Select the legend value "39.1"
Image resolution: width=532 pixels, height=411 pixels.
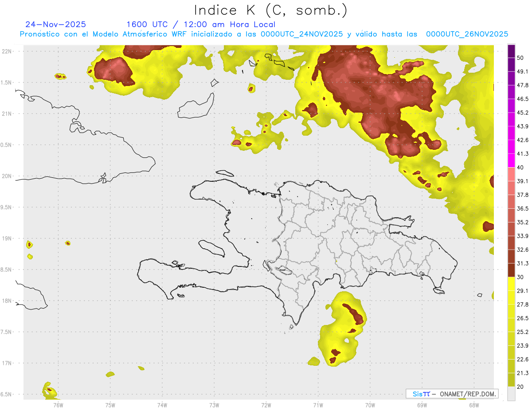[x=523, y=181]
